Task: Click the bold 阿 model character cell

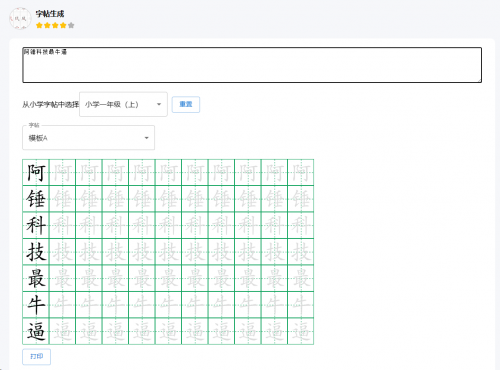Action: coord(36,172)
